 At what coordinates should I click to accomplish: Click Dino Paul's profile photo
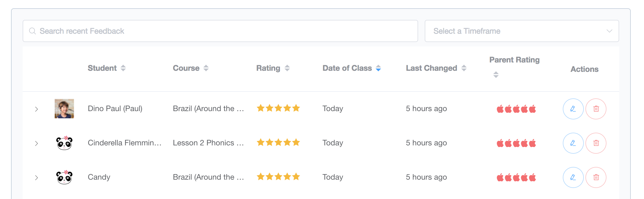point(64,109)
